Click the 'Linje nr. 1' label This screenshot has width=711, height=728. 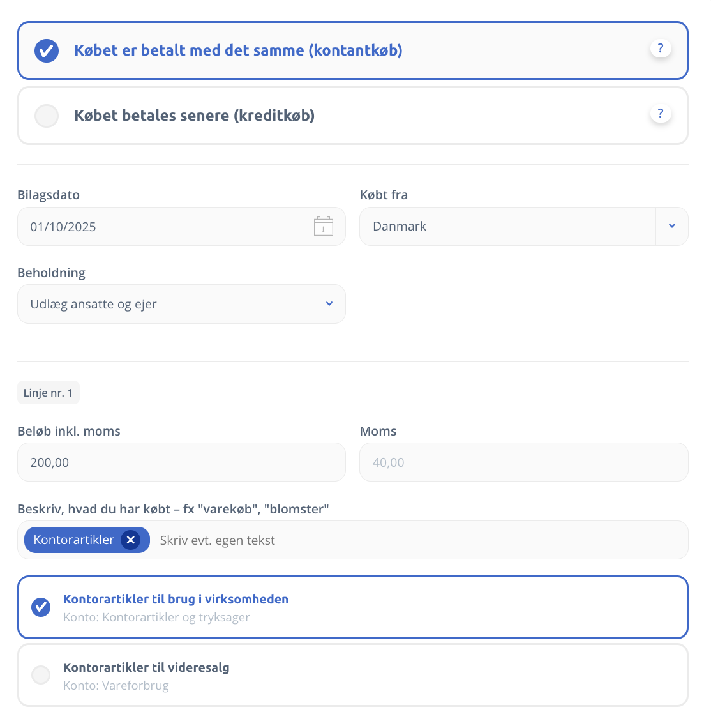click(x=49, y=393)
